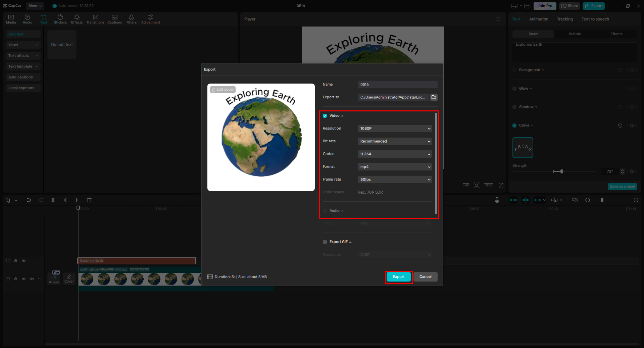Open the Media panel
Screen dimensions: 644x348
pyautogui.click(x=11, y=19)
